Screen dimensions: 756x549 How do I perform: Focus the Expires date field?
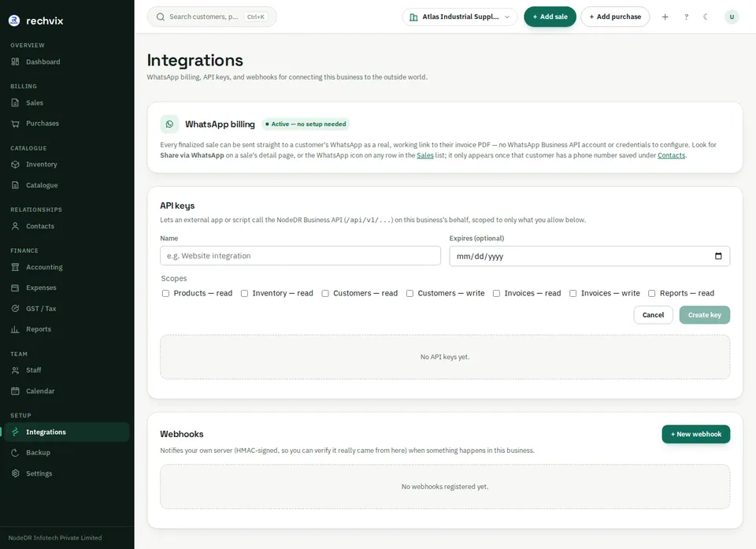tap(590, 256)
